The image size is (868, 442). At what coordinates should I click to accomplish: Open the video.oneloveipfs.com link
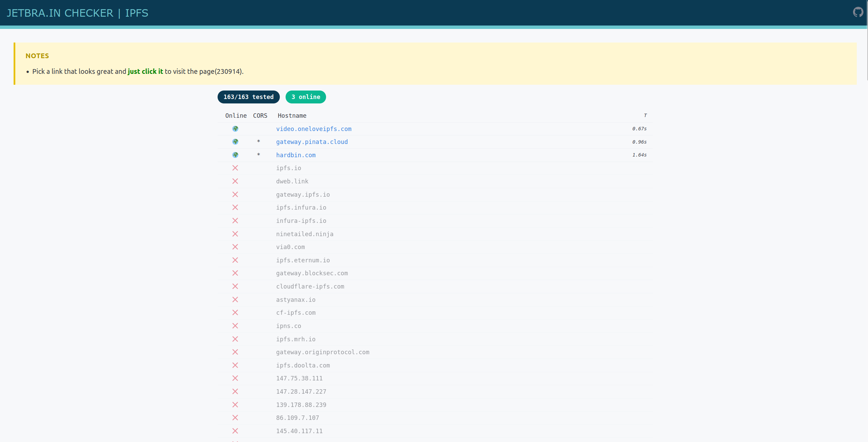pyautogui.click(x=313, y=129)
